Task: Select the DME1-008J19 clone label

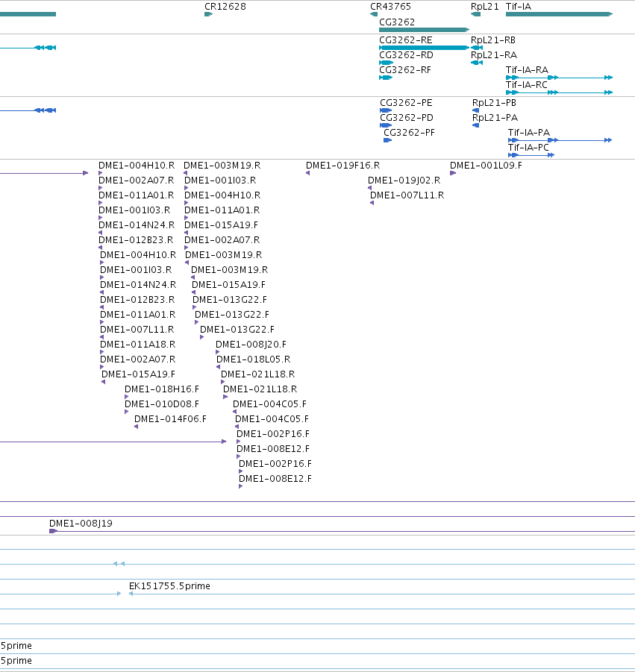Action: (81, 524)
